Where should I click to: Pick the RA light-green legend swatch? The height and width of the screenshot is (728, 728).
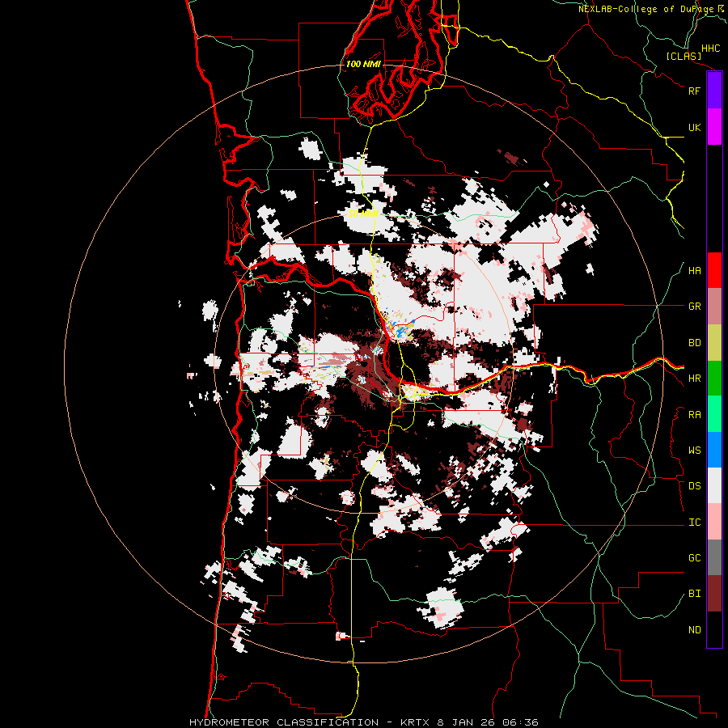pos(714,414)
